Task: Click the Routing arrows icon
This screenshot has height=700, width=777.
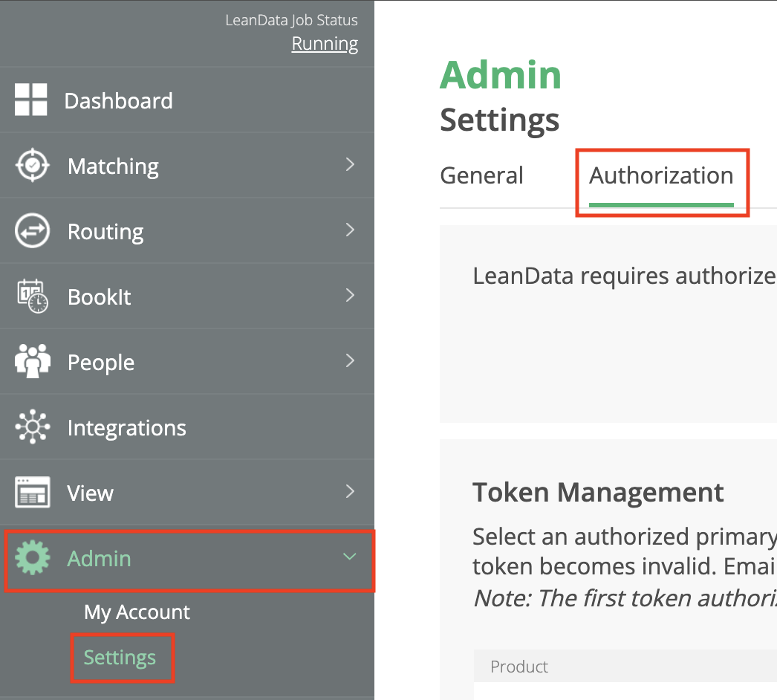Action: click(32, 230)
